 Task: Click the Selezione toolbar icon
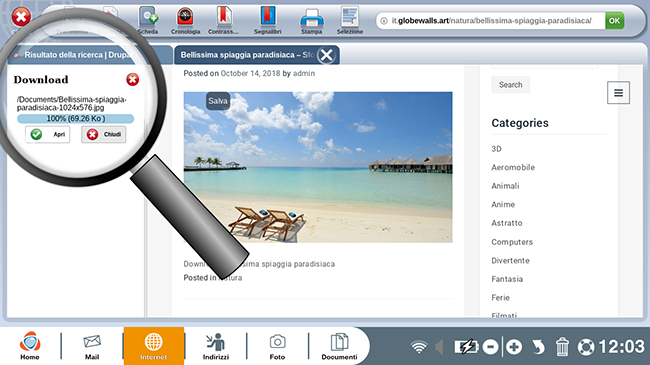click(350, 20)
